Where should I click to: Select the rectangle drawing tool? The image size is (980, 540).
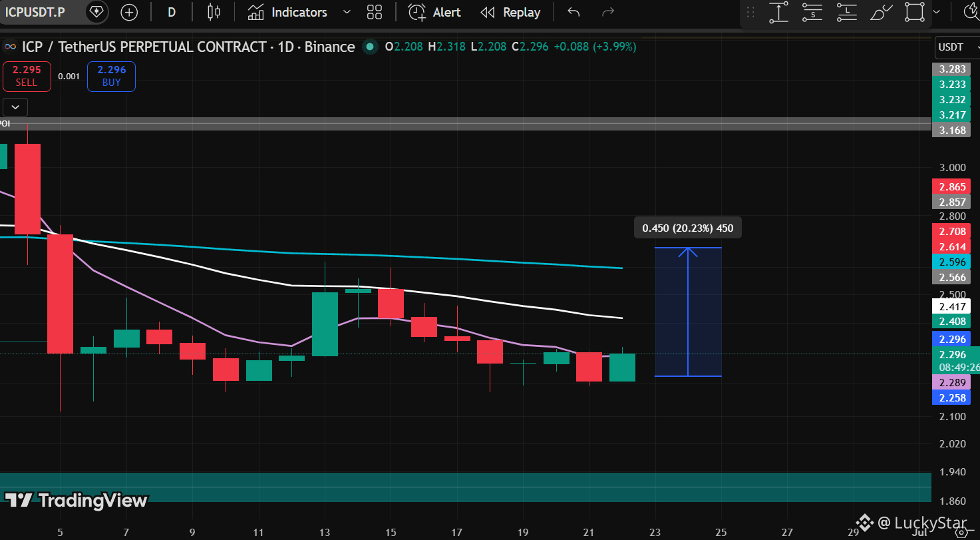[x=915, y=13]
